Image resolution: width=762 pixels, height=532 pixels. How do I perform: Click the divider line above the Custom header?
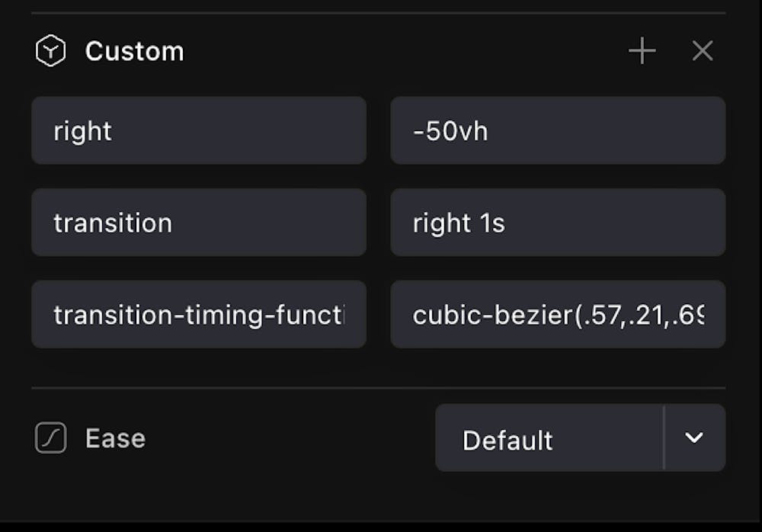pos(378,13)
